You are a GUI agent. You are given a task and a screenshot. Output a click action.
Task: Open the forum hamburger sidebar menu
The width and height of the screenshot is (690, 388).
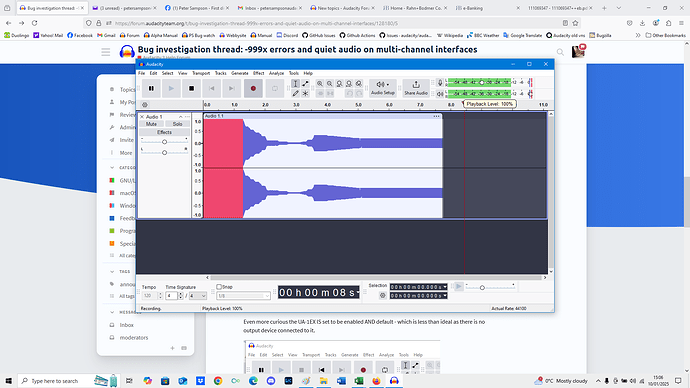pos(106,52)
